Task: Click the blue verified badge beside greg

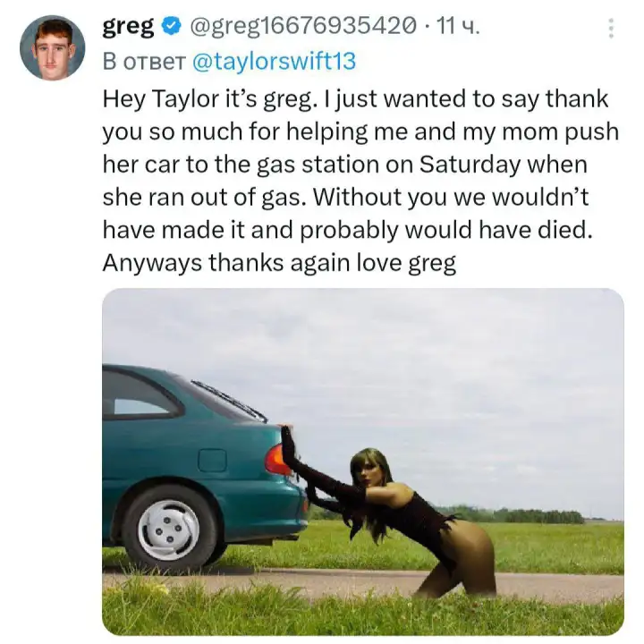Action: (x=171, y=27)
